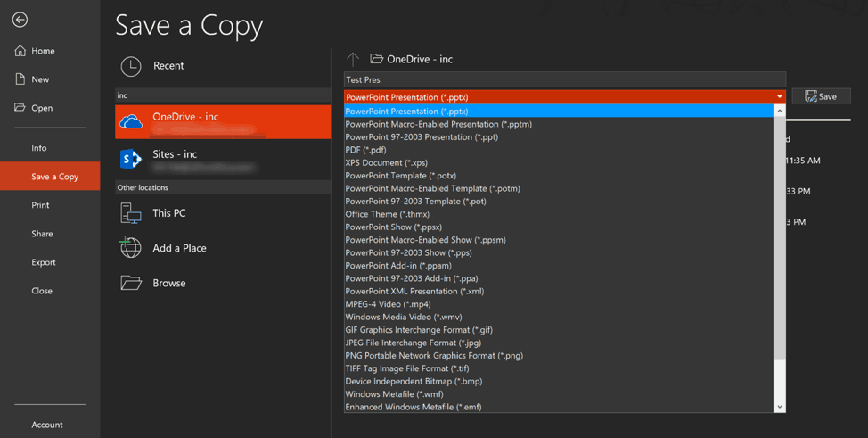Click the OneDrive cloud icon
Screen dimensions: 868x438
click(x=131, y=121)
